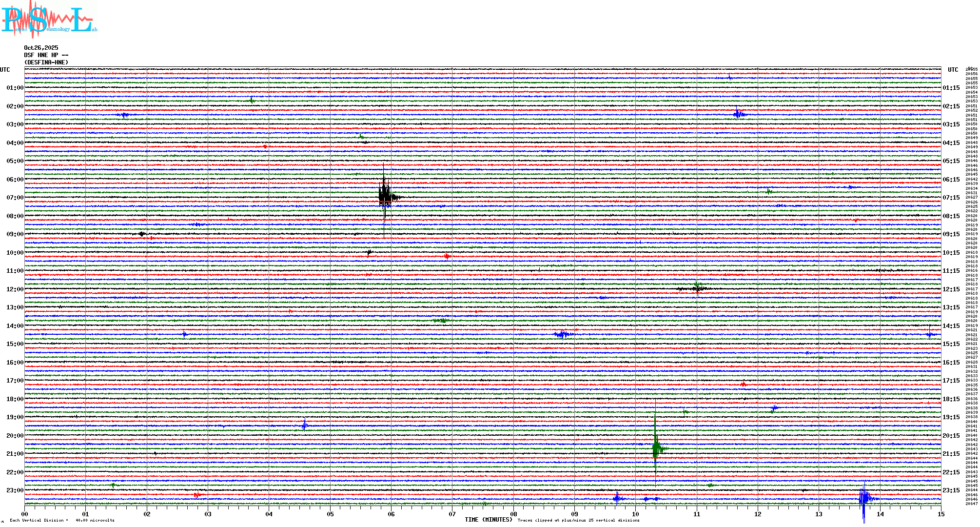Click the right 12:15 hour label
The width and height of the screenshot is (980, 527).
point(951,289)
